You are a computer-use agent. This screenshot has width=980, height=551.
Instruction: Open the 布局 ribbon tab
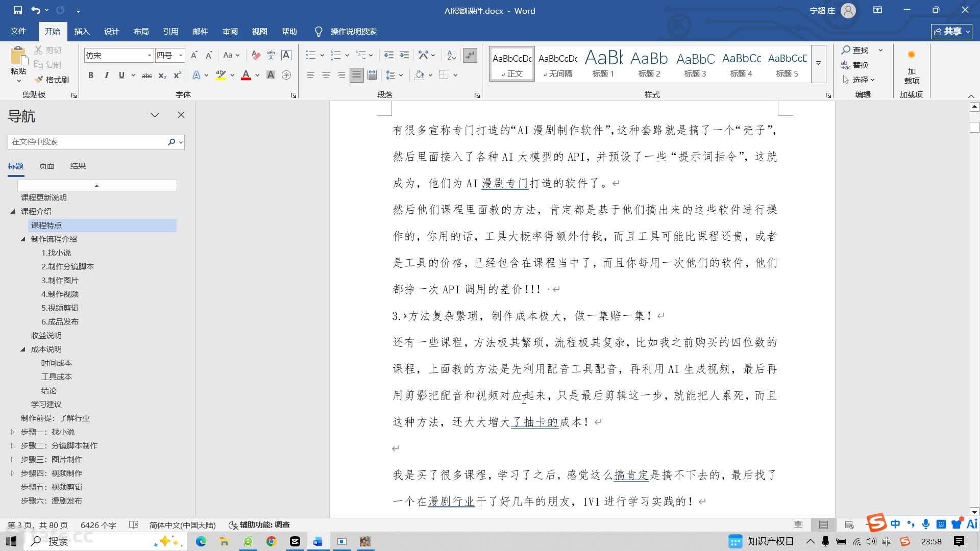(x=141, y=31)
